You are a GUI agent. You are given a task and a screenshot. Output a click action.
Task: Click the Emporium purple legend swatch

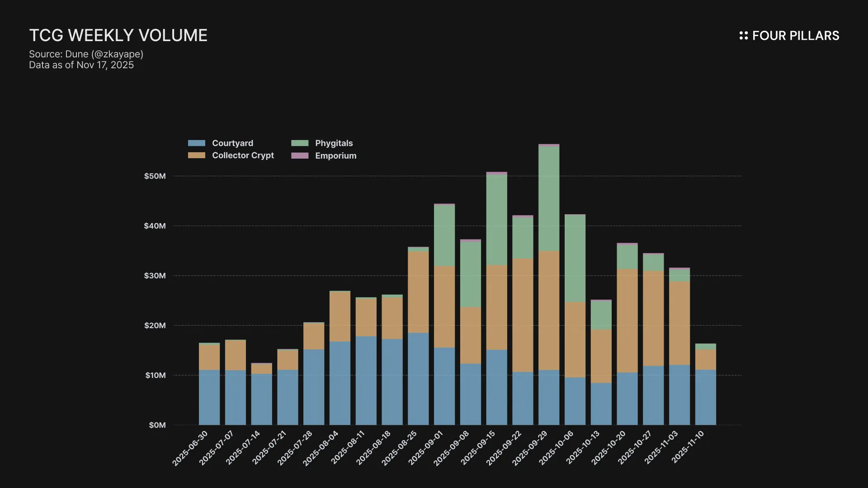pyautogui.click(x=300, y=156)
